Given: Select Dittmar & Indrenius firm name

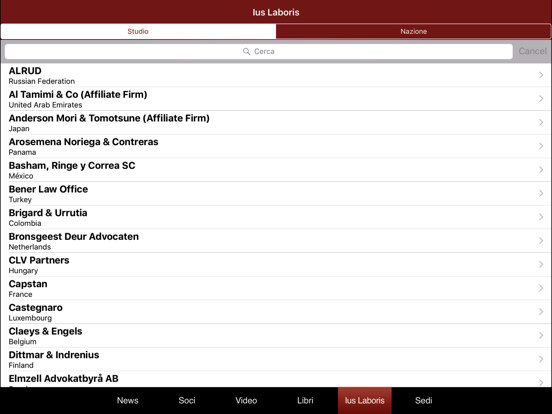Looking at the screenshot, I should point(54,355).
